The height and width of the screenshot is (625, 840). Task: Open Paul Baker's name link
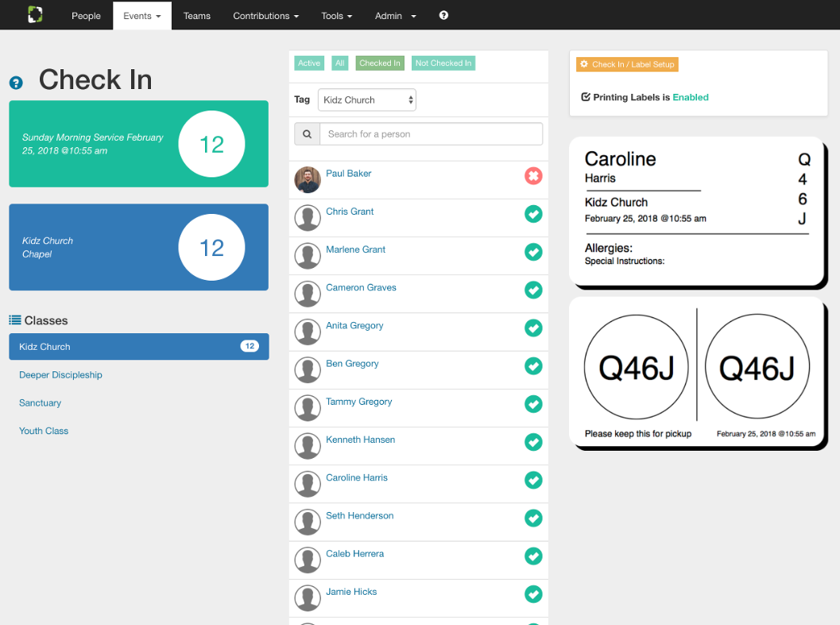pos(349,173)
